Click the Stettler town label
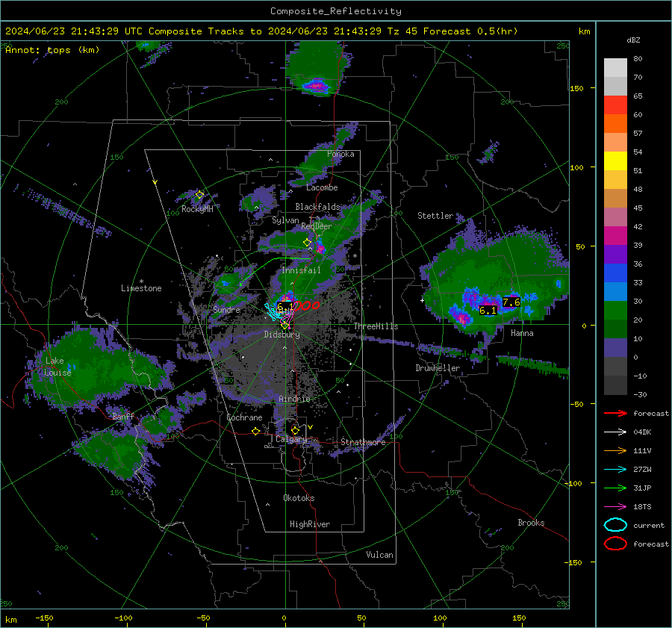 pyautogui.click(x=435, y=216)
